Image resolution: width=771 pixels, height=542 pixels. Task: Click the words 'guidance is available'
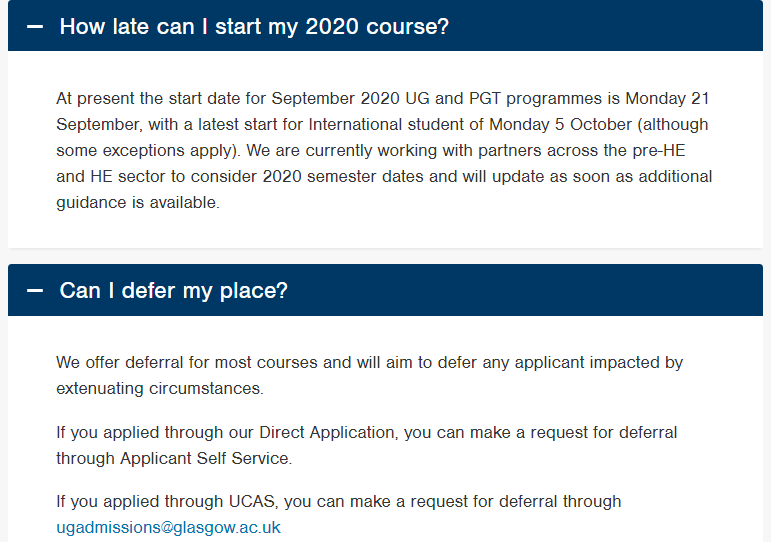click(136, 203)
